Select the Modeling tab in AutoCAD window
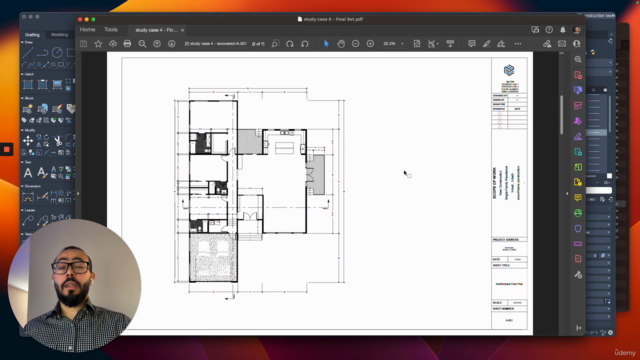Image resolution: width=640 pixels, height=360 pixels. point(60,35)
